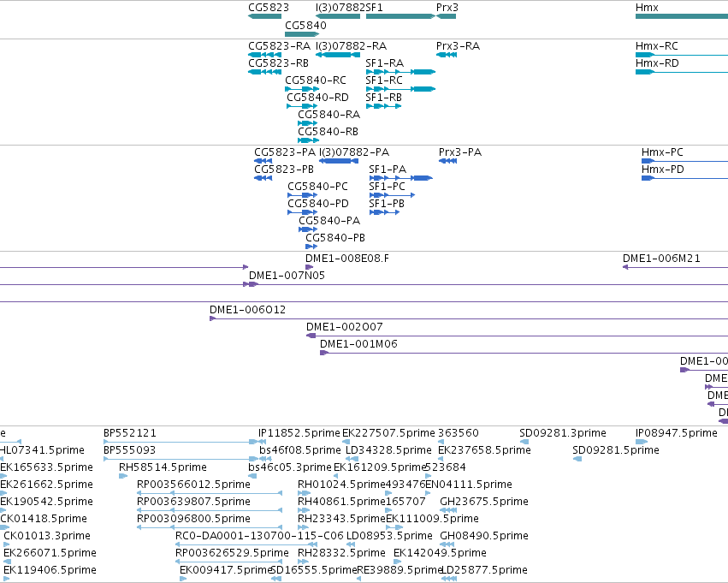Select EK266071.5prime EST

[7, 562]
